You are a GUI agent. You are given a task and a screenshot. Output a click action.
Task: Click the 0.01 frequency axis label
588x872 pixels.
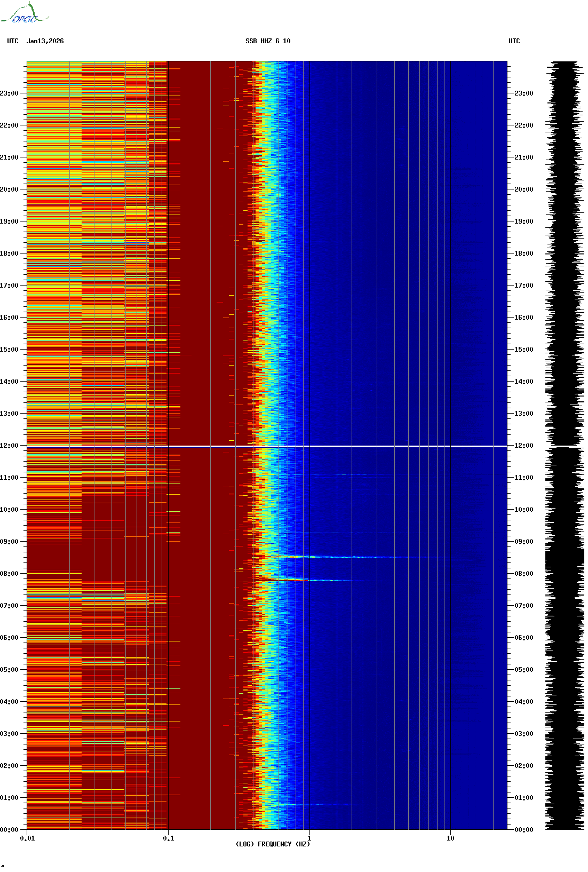coord(27,838)
